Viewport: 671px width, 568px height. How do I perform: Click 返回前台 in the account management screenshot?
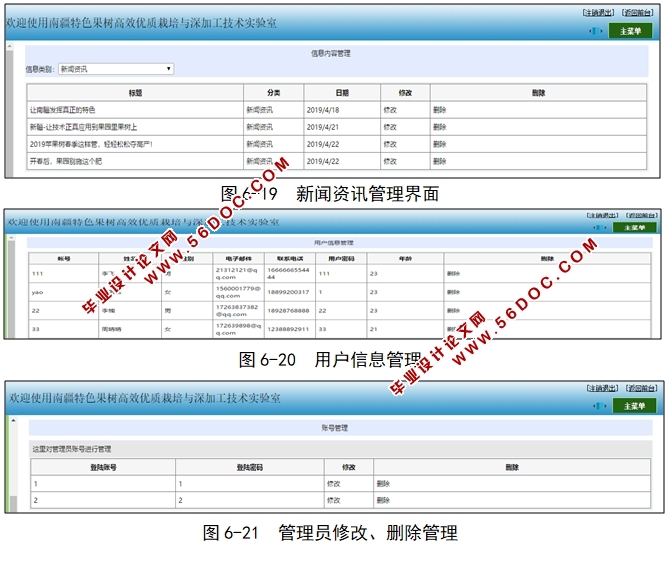pos(641,388)
